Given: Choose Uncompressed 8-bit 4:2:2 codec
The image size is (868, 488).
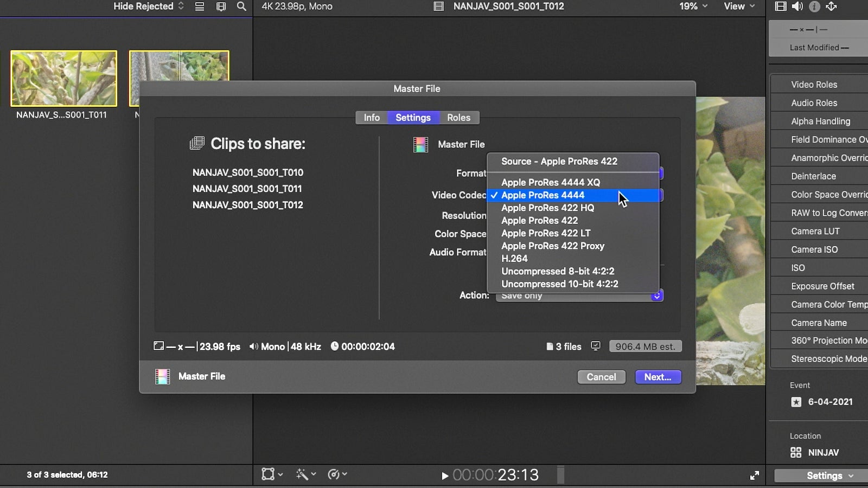Looking at the screenshot, I should 573,271.
